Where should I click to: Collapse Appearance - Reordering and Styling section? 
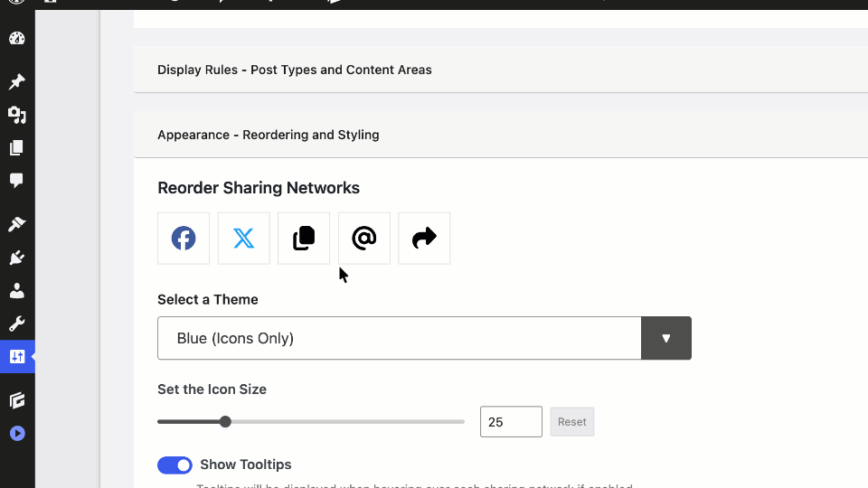pyautogui.click(x=269, y=135)
